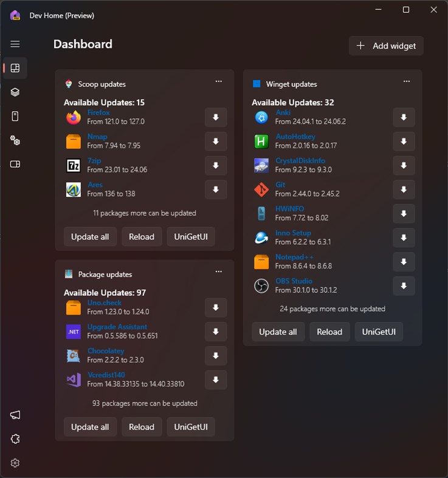Download the OBS Studio update

pyautogui.click(x=404, y=286)
